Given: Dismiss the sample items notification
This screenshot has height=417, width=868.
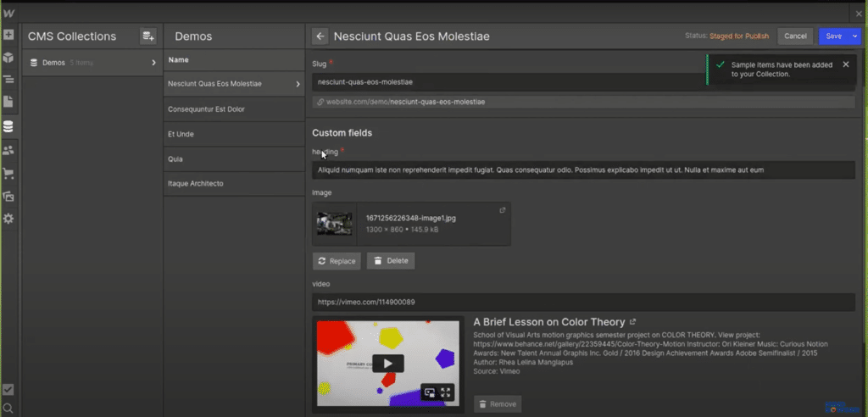Looking at the screenshot, I should pyautogui.click(x=845, y=64).
